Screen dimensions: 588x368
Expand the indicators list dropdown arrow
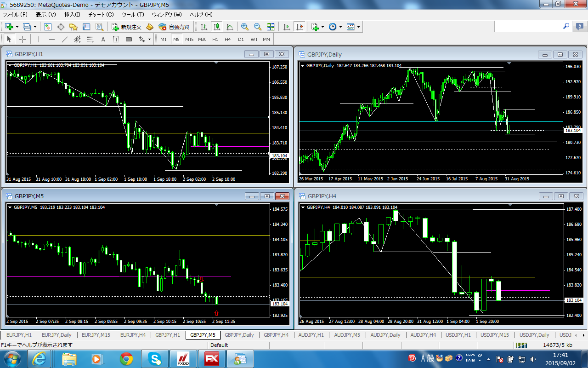pyautogui.click(x=323, y=27)
